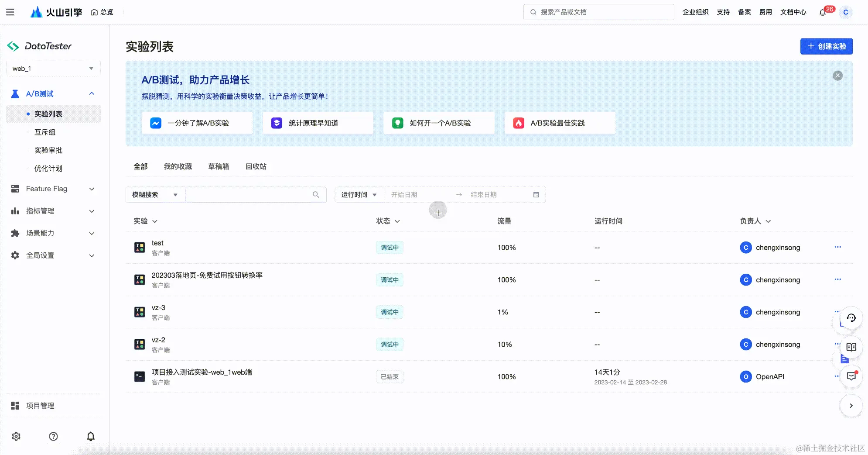
Task: Focus the fuzzy search text field
Action: tap(256, 195)
